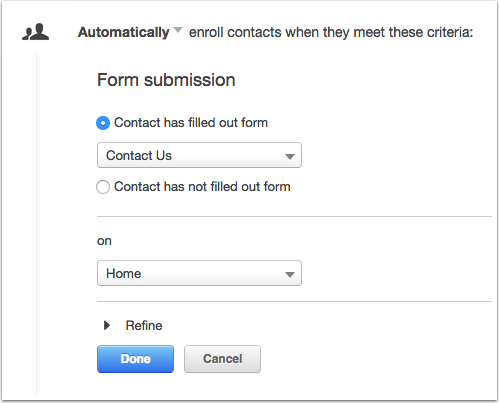Open the Contact Us form selector

(199, 155)
